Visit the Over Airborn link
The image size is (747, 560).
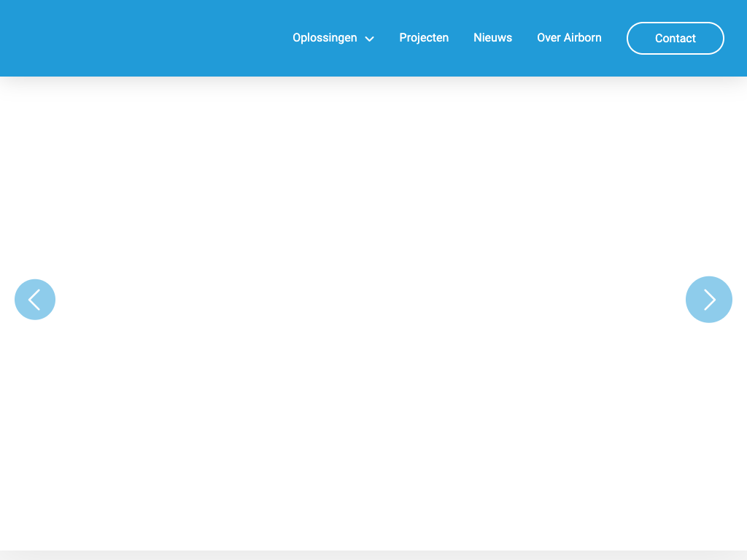569,38
